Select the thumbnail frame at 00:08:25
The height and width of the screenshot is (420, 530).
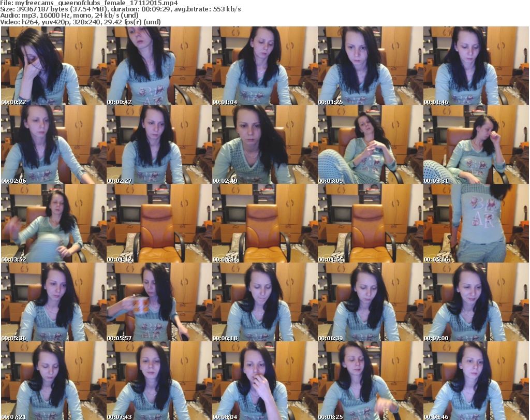(371, 381)
